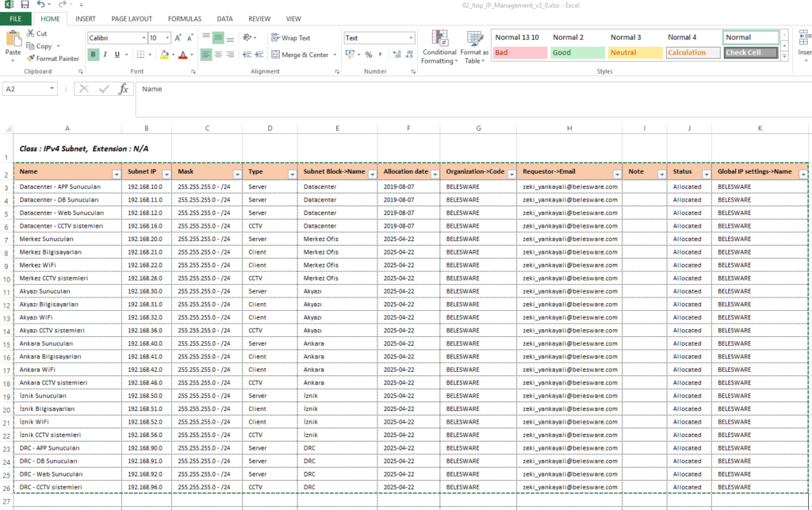Toggle Bold formatting button
Screen dimensions: 812x510
click(94, 55)
